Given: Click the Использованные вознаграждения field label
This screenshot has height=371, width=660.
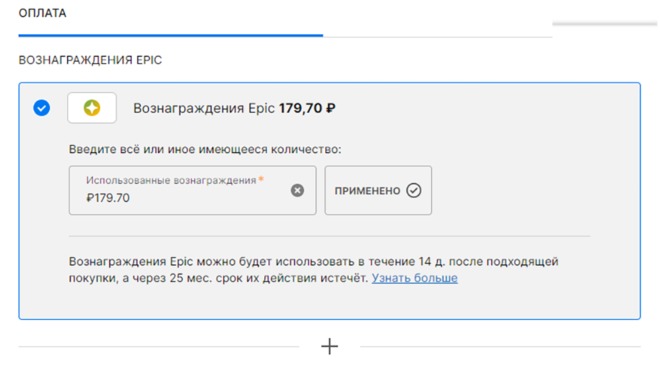Looking at the screenshot, I should [x=171, y=180].
